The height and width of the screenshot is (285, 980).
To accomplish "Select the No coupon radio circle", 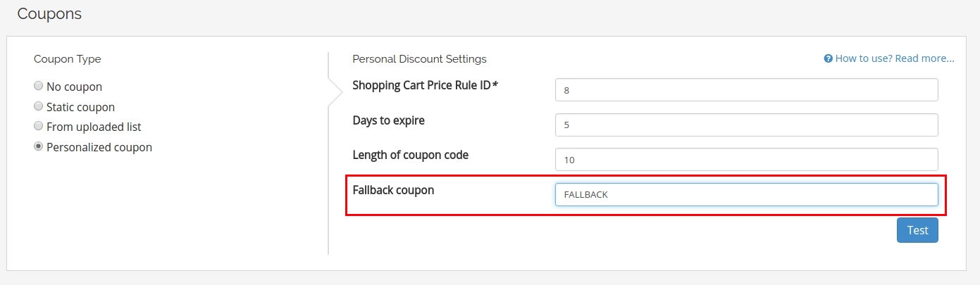I will coord(38,87).
